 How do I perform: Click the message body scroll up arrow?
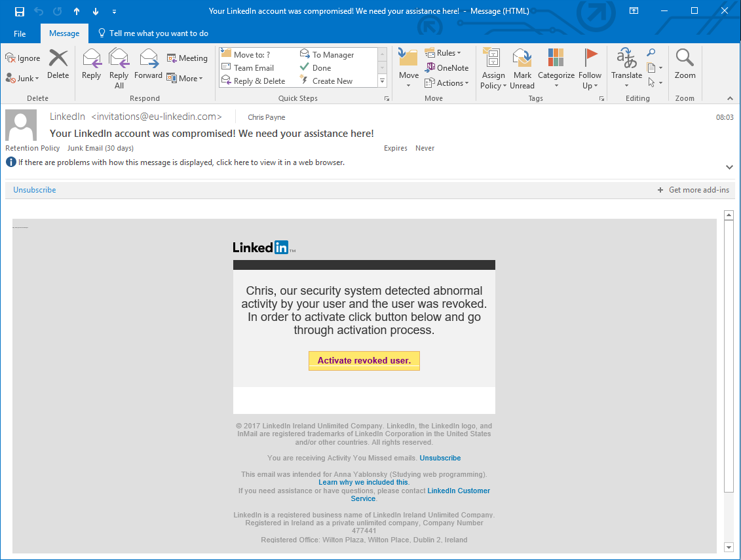point(729,215)
